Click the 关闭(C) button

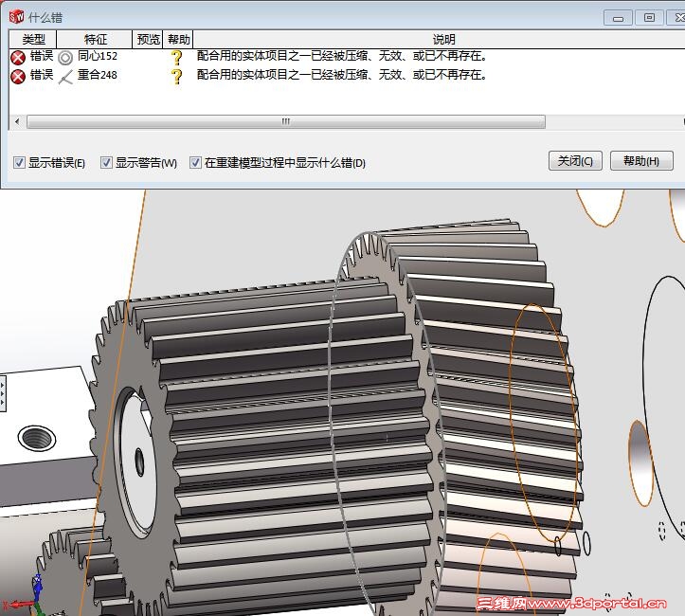tap(575, 161)
